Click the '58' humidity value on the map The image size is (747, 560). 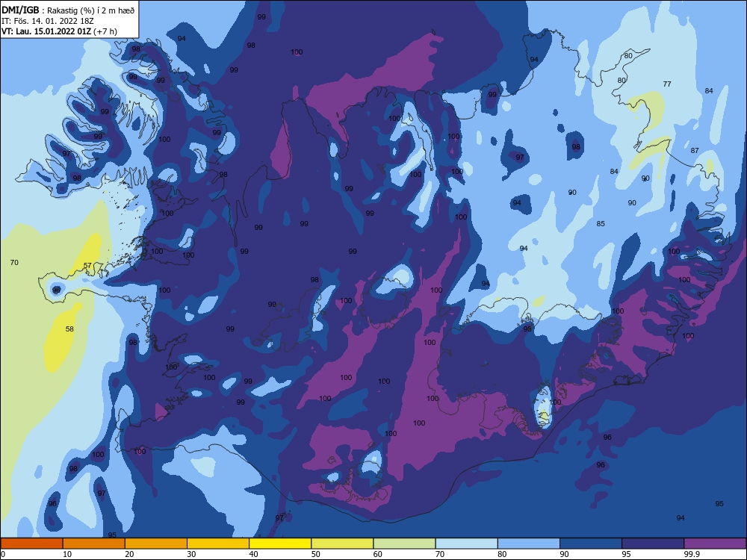click(x=69, y=329)
